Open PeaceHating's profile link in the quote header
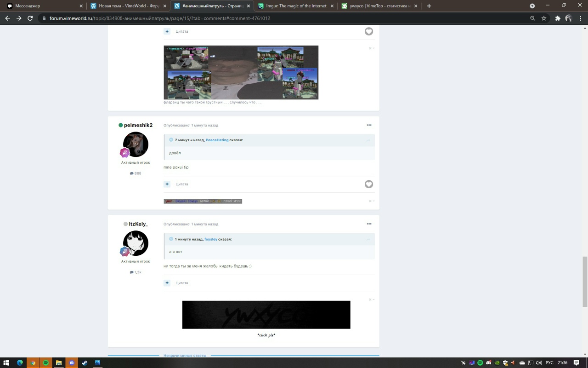Screen dimensions: 588x368 coord(217,140)
